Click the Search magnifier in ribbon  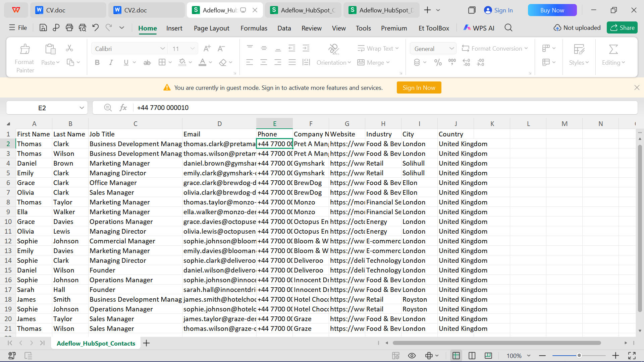(x=508, y=28)
